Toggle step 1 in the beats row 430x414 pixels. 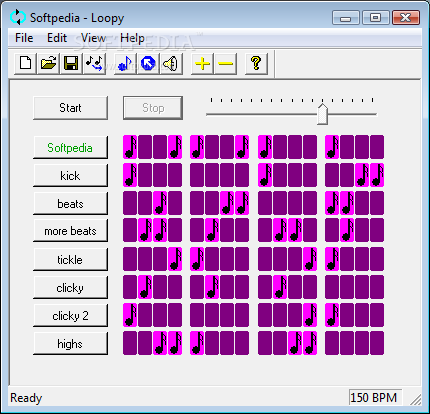point(130,203)
